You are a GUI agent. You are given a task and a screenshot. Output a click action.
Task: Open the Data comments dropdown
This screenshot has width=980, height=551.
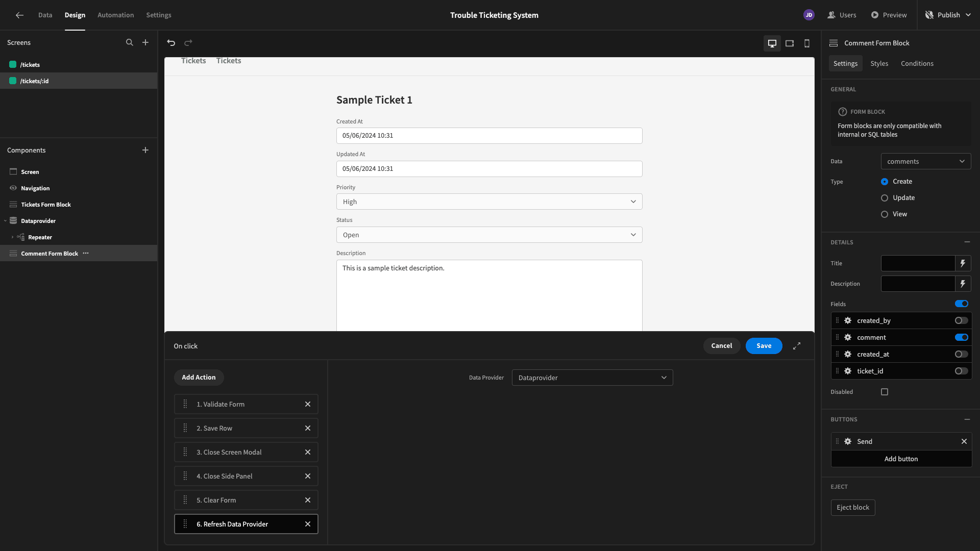(926, 161)
